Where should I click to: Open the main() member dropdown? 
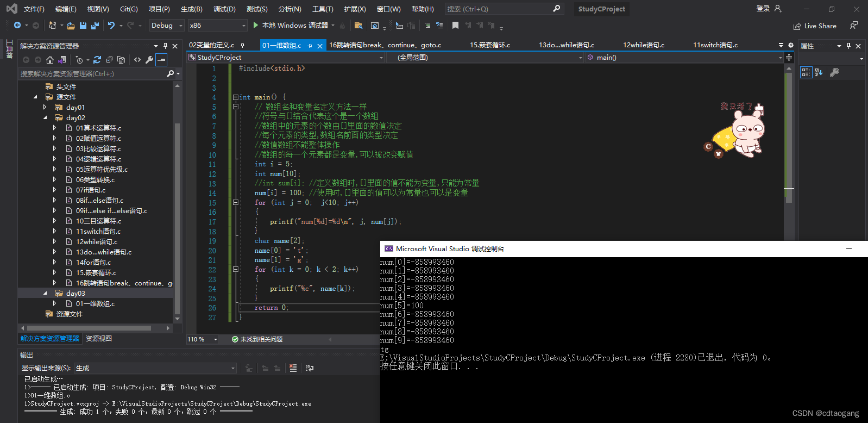coord(684,58)
